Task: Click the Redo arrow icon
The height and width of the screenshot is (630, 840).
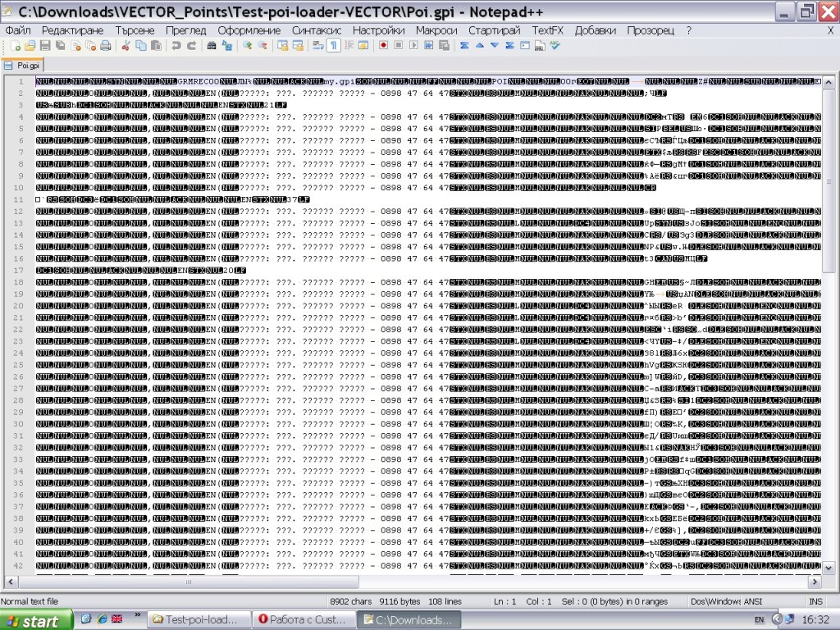Action: point(191,46)
